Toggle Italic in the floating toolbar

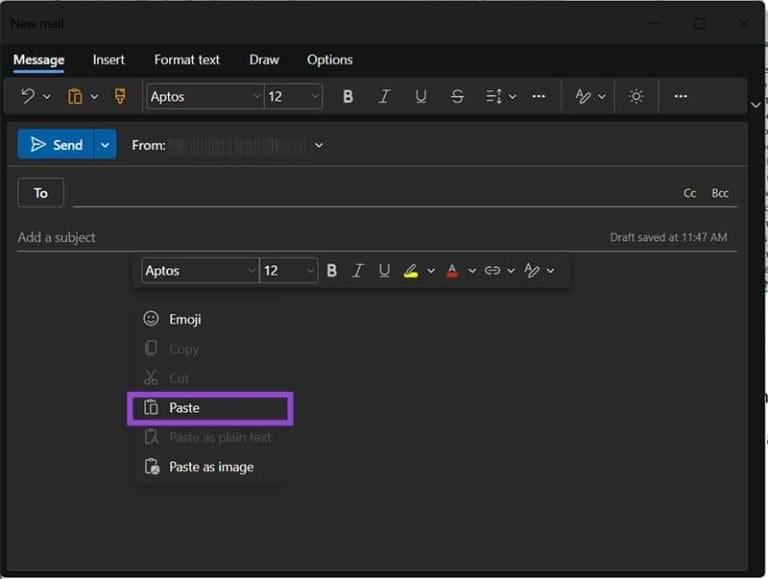358,271
